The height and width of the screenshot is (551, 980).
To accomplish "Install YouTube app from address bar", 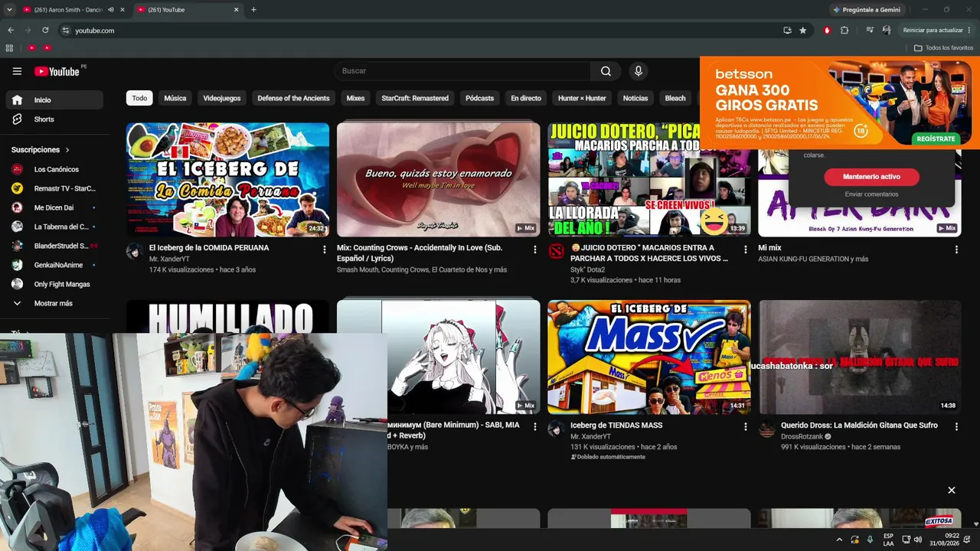I will 787,31.
